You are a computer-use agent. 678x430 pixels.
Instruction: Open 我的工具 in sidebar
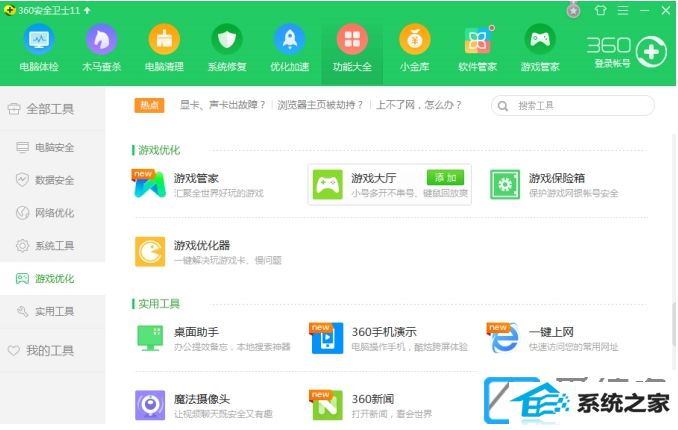click(x=52, y=350)
